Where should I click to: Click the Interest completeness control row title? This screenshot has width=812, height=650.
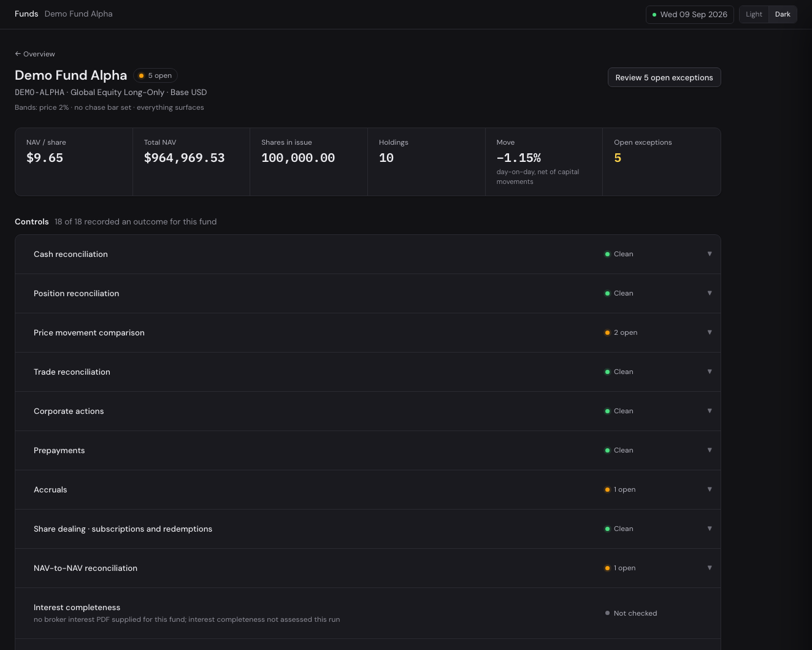77,607
